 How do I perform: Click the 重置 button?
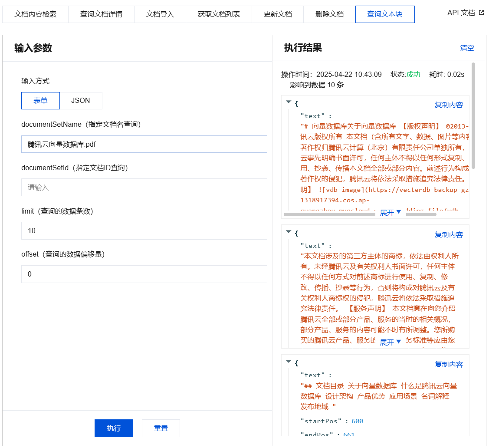[161, 428]
